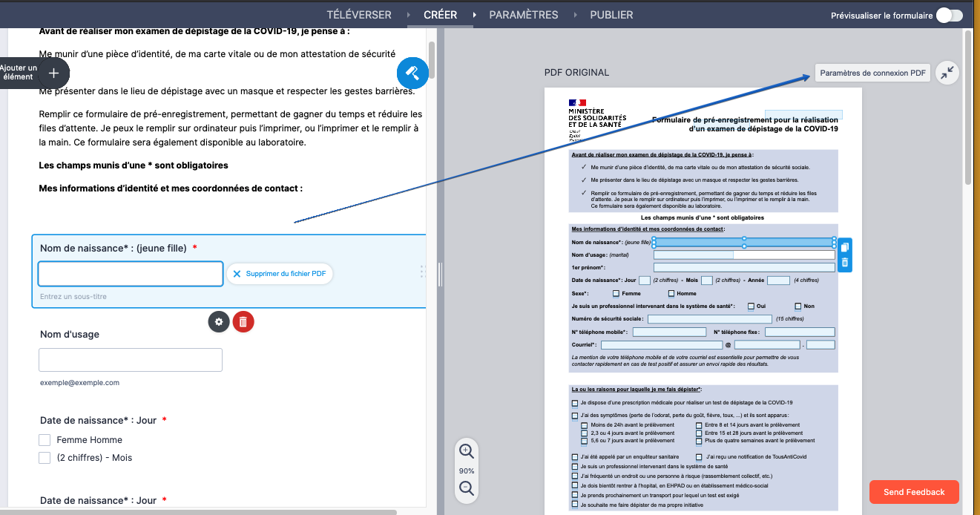The image size is (980, 515).
Task: Click 'Mes informations d'identité' heading in form
Action: tap(171, 188)
